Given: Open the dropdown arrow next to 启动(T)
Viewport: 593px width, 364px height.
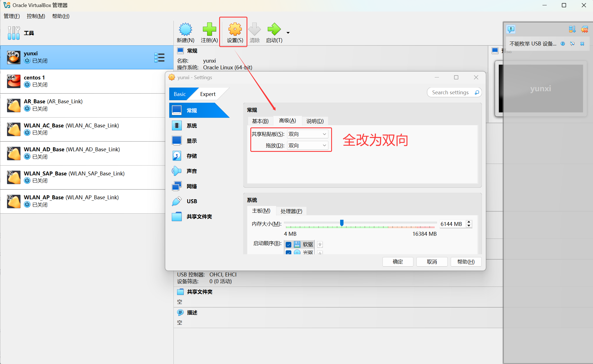Looking at the screenshot, I should point(288,33).
